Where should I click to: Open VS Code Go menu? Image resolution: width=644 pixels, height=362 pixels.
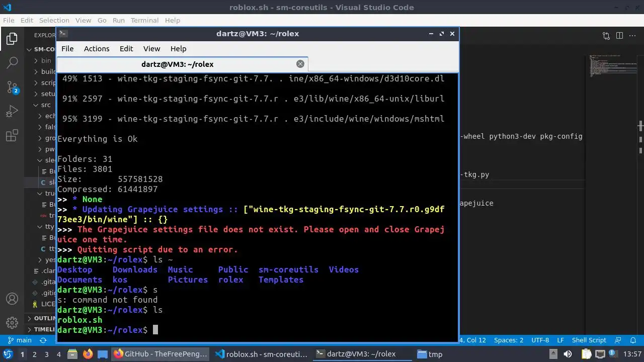tap(102, 20)
